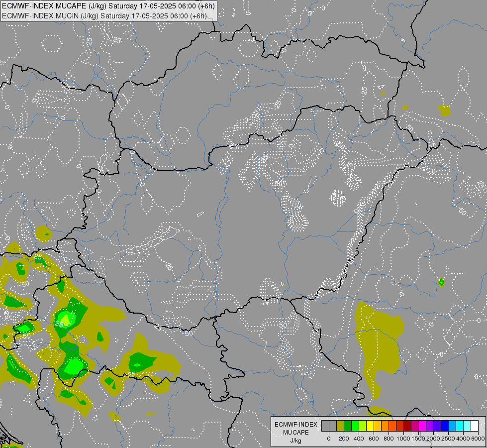Click the legend scale value 600
The width and height of the screenshot is (487, 448).
point(374,439)
